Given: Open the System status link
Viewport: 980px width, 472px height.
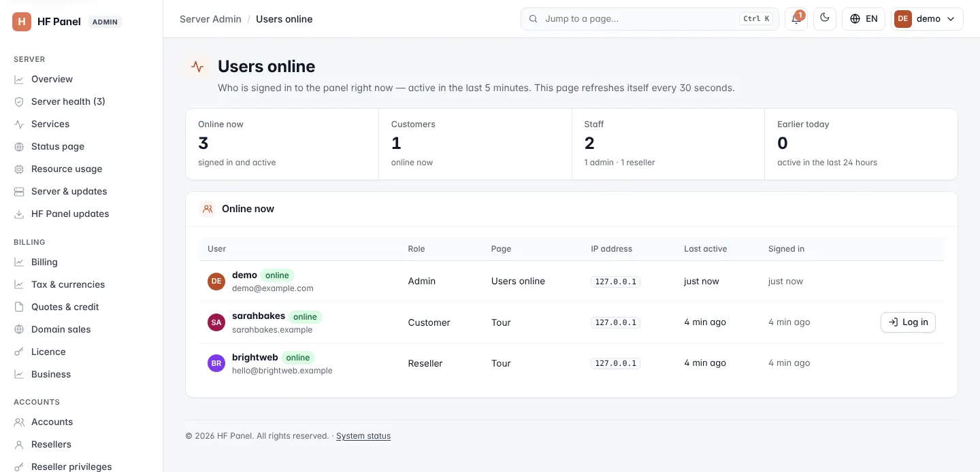Looking at the screenshot, I should (x=363, y=436).
